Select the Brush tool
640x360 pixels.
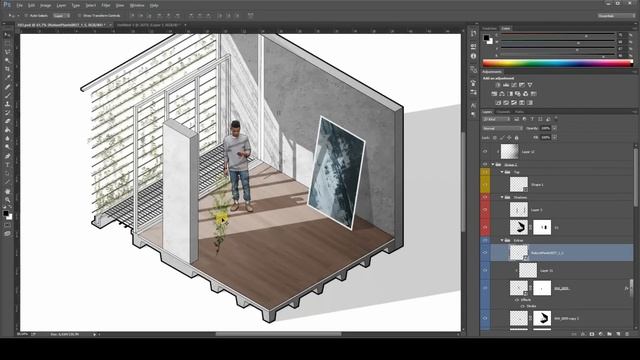pyautogui.click(x=7, y=95)
